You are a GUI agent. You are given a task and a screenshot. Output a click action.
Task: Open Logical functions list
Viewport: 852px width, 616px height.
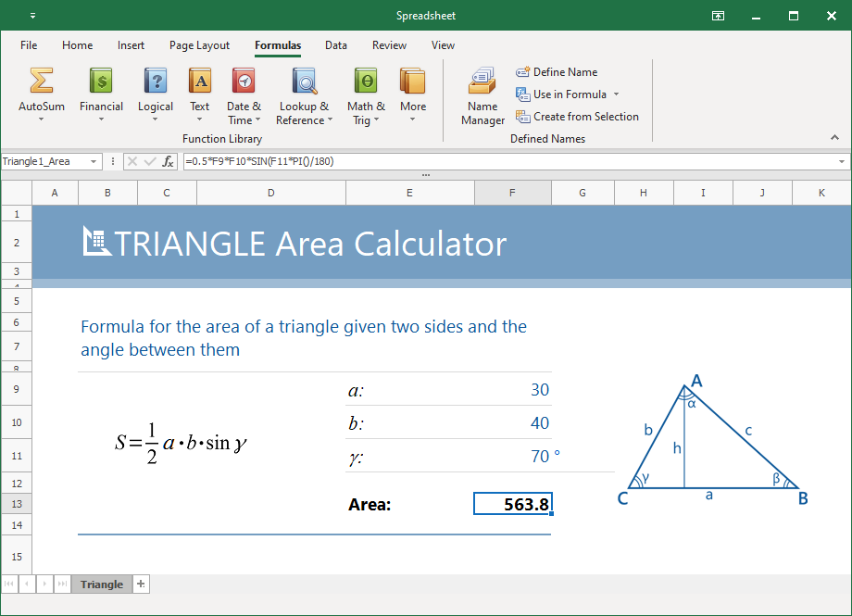(x=155, y=82)
